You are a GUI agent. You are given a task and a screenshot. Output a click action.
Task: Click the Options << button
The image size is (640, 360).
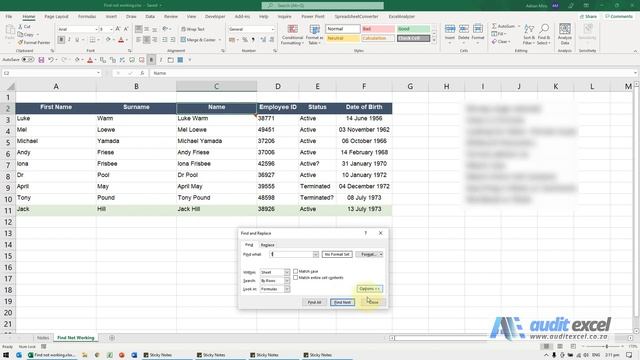370,289
